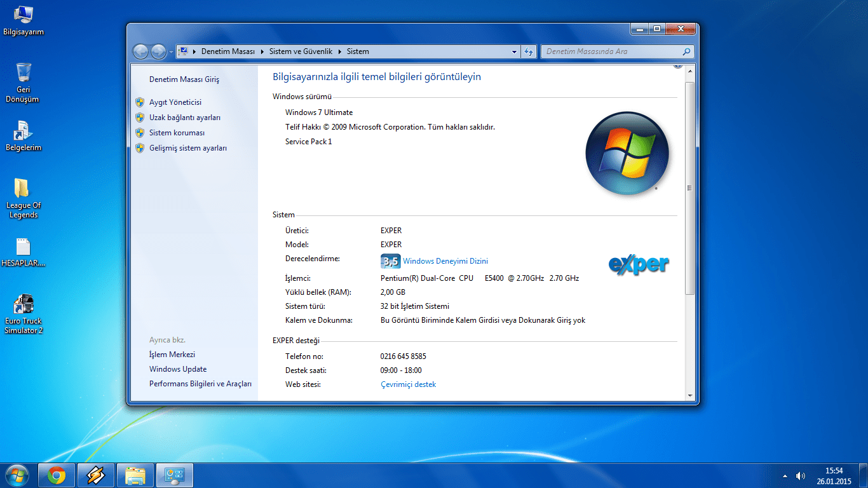Go forward using the Forward arrow
The image size is (868, 488).
tap(158, 51)
